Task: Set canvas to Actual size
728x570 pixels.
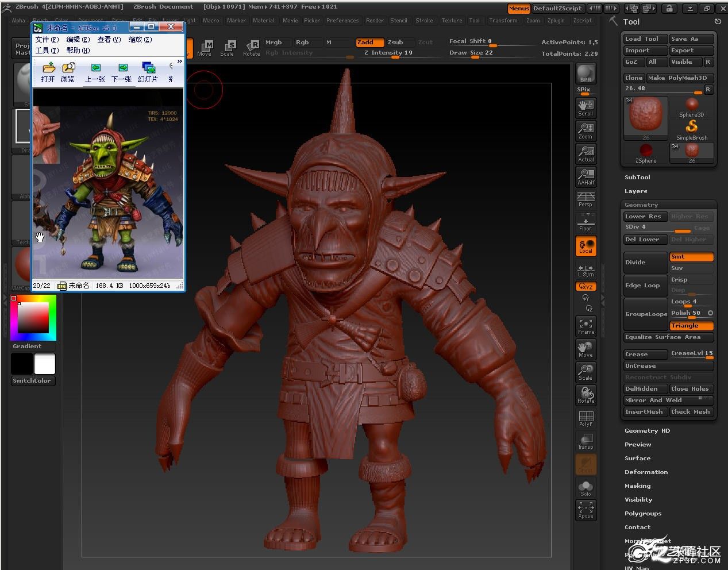Action: click(x=586, y=153)
